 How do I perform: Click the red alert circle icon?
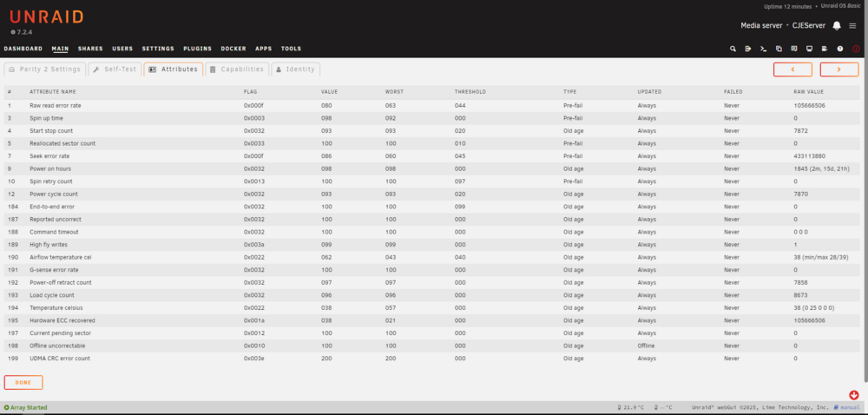pyautogui.click(x=856, y=49)
